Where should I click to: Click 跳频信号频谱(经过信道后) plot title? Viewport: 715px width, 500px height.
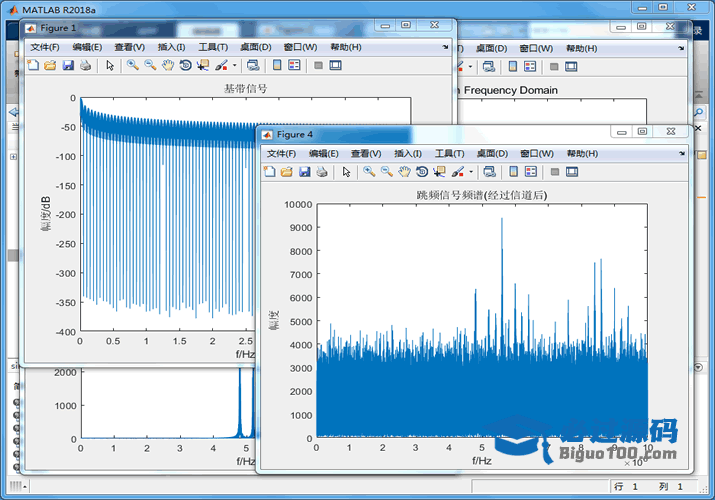482,195
